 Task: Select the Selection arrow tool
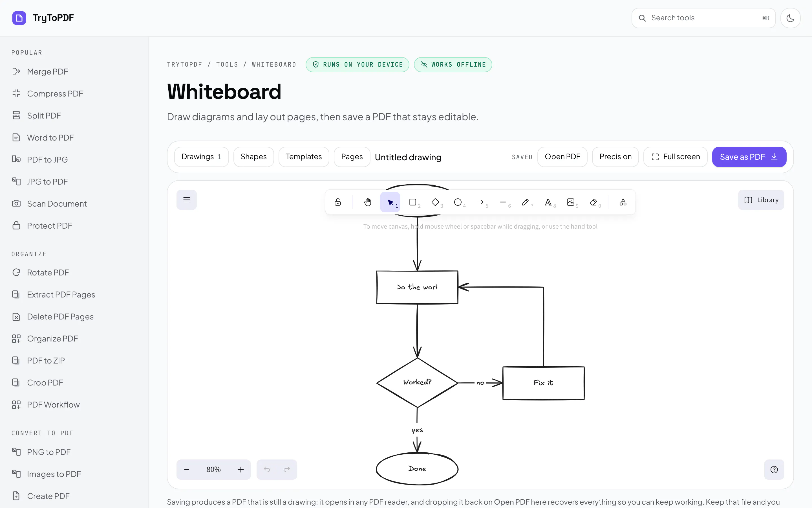[x=390, y=202]
